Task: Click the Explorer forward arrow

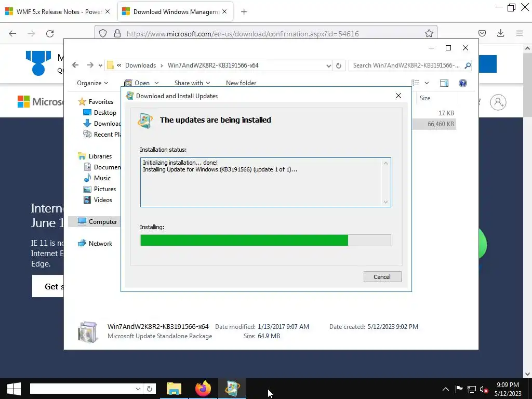Action: [90, 65]
